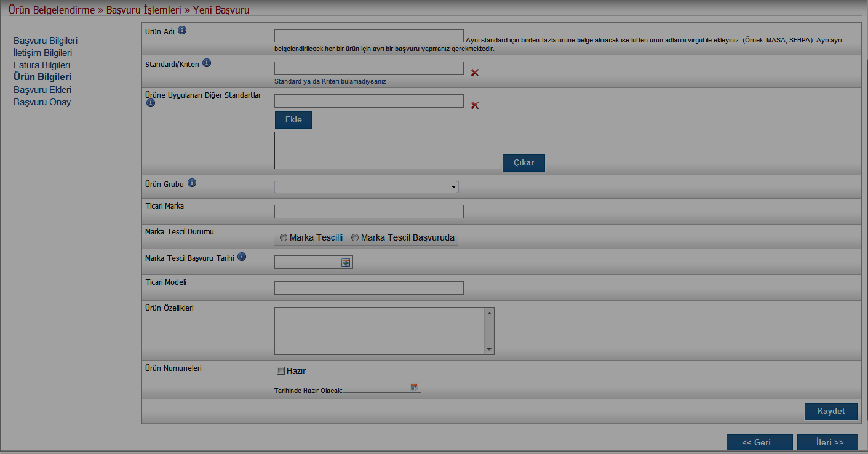Viewport: 868px width, 454px height.
Task: Click Ürün Özellikleri scrollbar down arrow
Action: pyautogui.click(x=489, y=349)
